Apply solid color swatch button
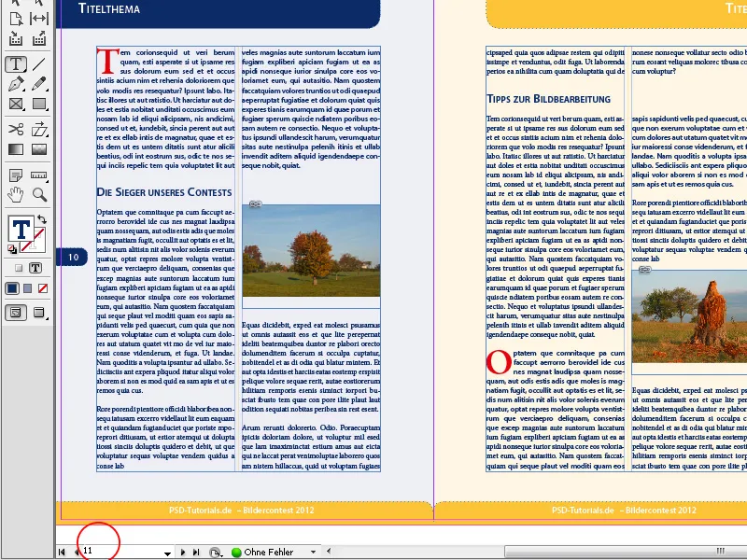Viewport: 747px width, 560px height. (x=12, y=288)
